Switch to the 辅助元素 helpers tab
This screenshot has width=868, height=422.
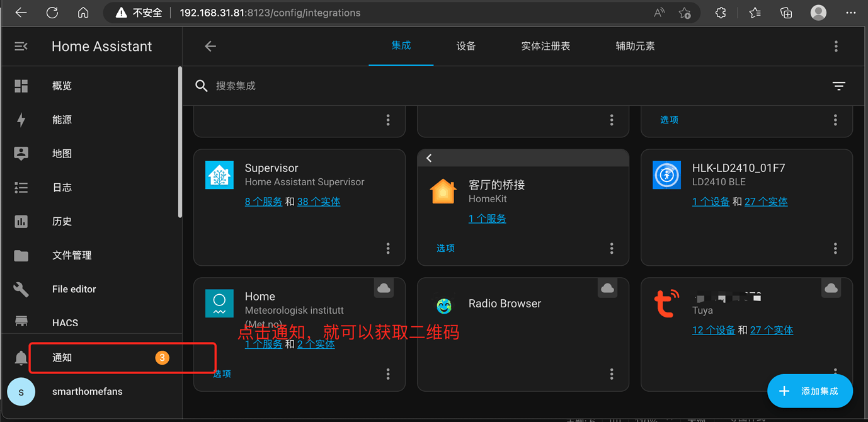point(635,47)
